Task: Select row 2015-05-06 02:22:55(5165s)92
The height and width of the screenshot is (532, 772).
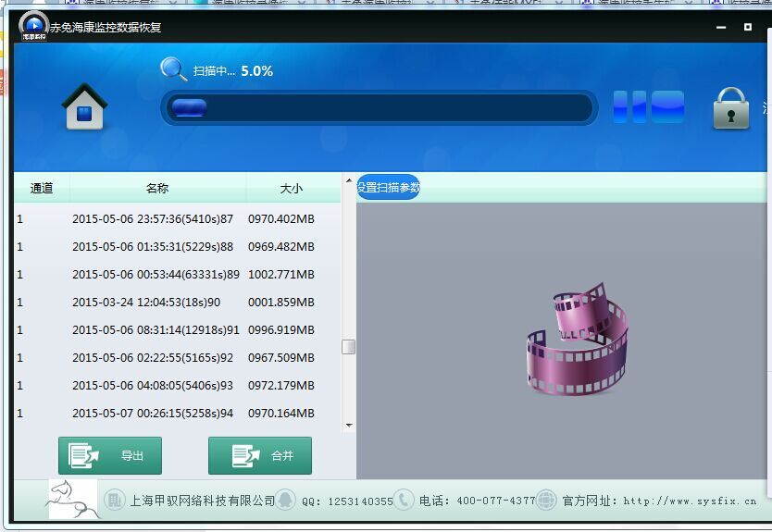Action: 177,358
